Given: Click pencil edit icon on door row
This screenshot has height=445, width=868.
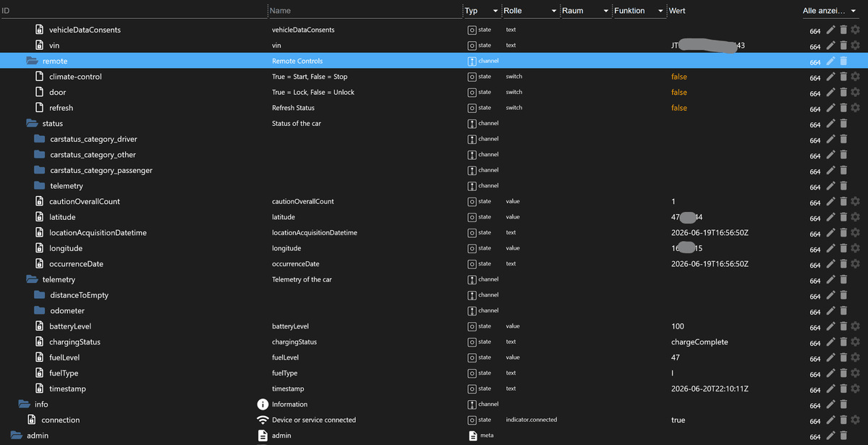Looking at the screenshot, I should [x=831, y=93].
